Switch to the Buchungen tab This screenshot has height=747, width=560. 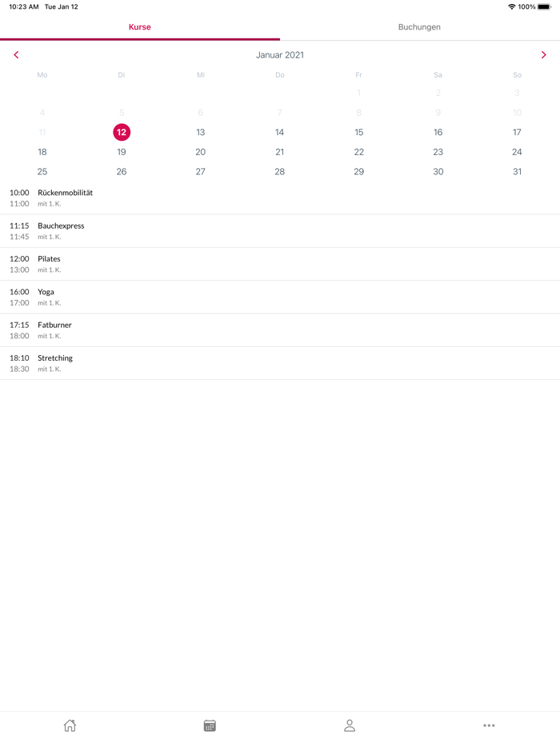[x=419, y=27]
